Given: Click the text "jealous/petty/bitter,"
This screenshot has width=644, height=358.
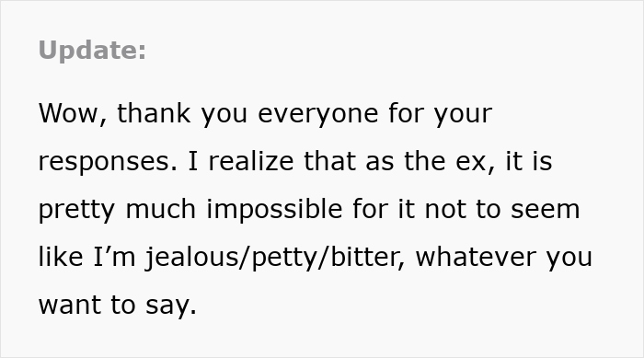Looking at the screenshot, I should point(275,258).
